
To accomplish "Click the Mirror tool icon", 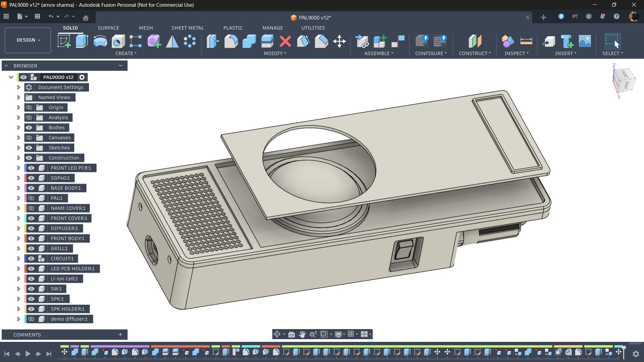I will coord(172,41).
